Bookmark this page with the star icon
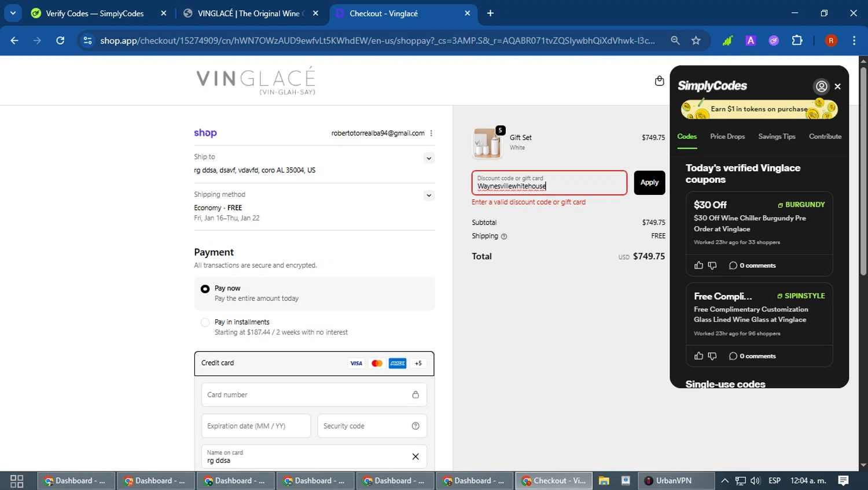 point(696,40)
